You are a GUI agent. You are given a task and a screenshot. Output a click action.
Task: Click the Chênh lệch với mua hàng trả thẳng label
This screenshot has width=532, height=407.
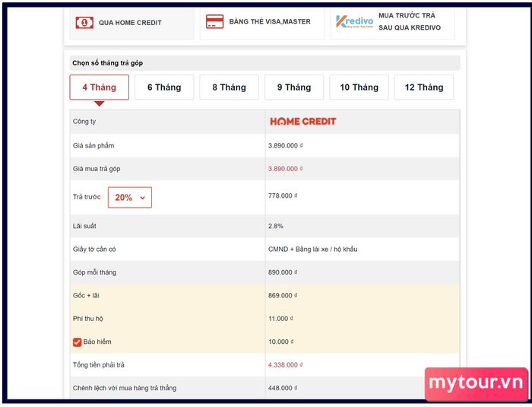click(x=125, y=388)
